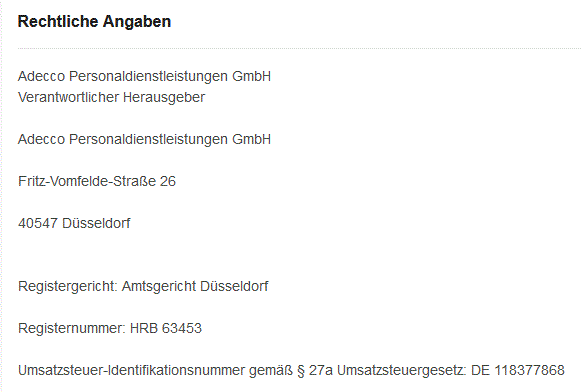582x392 pixels.
Task: Click the house number 26
Action: pos(168,181)
